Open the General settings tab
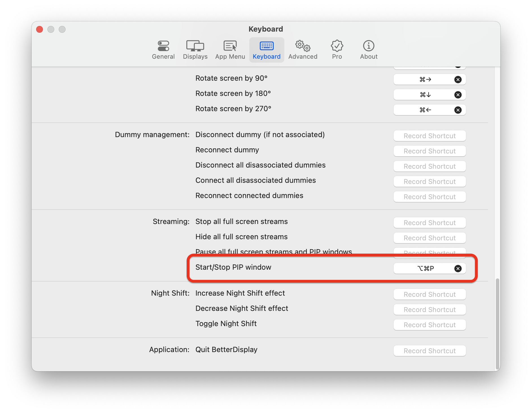532x413 pixels. 163,50
